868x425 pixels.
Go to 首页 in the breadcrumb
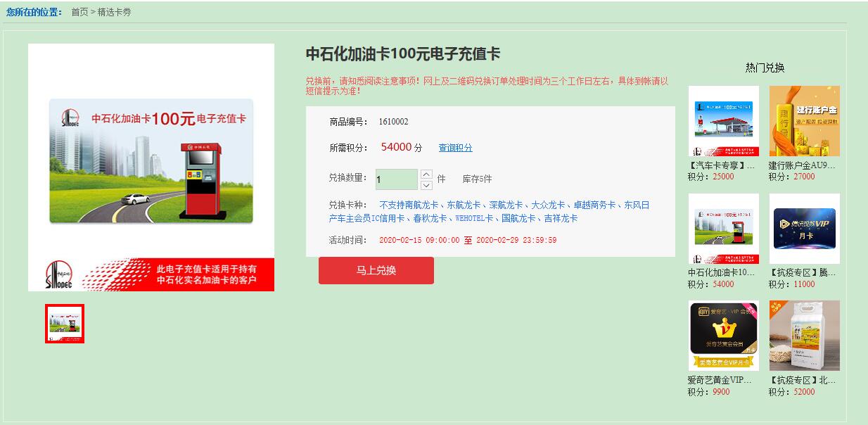coord(79,12)
